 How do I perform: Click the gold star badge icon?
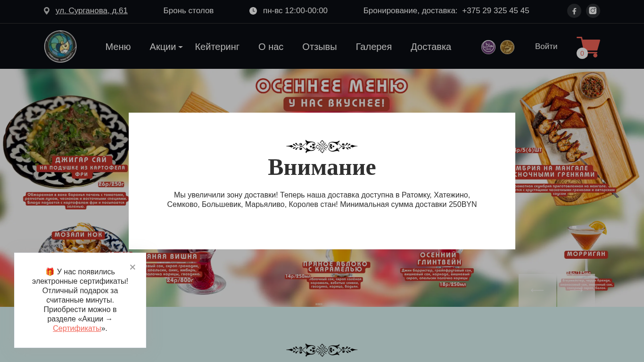pos(507,47)
